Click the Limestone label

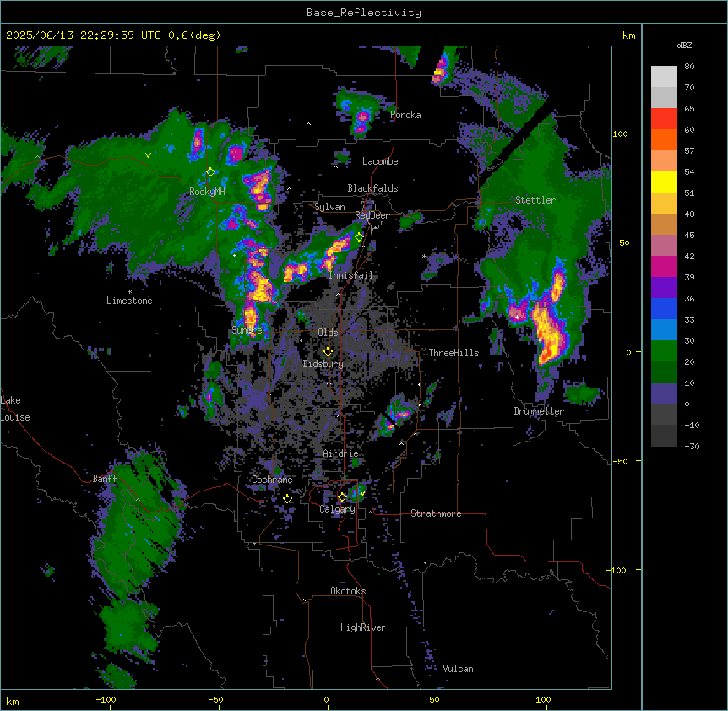click(129, 301)
